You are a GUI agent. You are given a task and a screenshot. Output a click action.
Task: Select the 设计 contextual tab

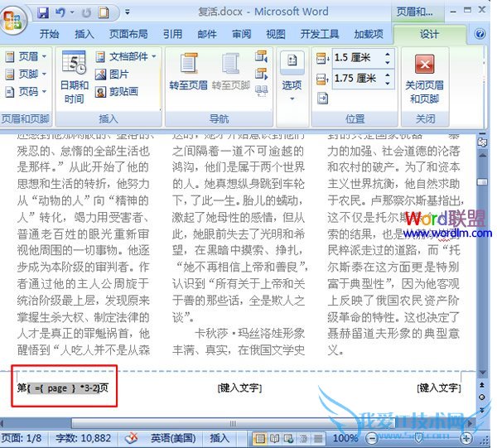pyautogui.click(x=429, y=34)
